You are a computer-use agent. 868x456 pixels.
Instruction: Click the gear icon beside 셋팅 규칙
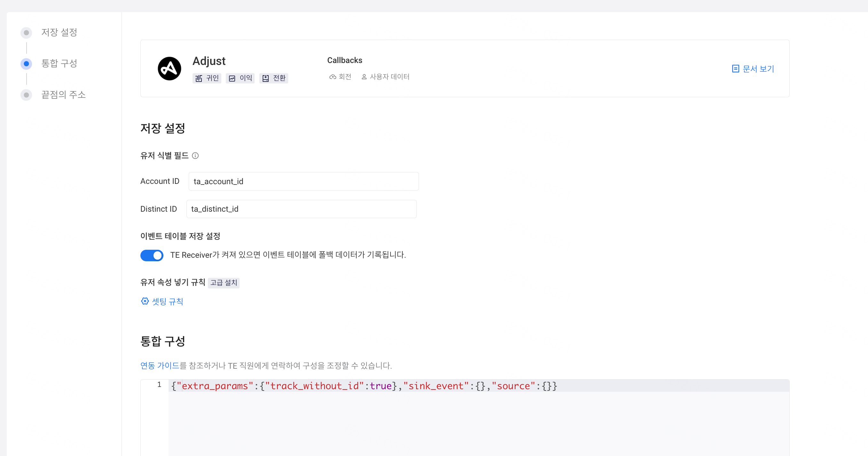click(145, 301)
